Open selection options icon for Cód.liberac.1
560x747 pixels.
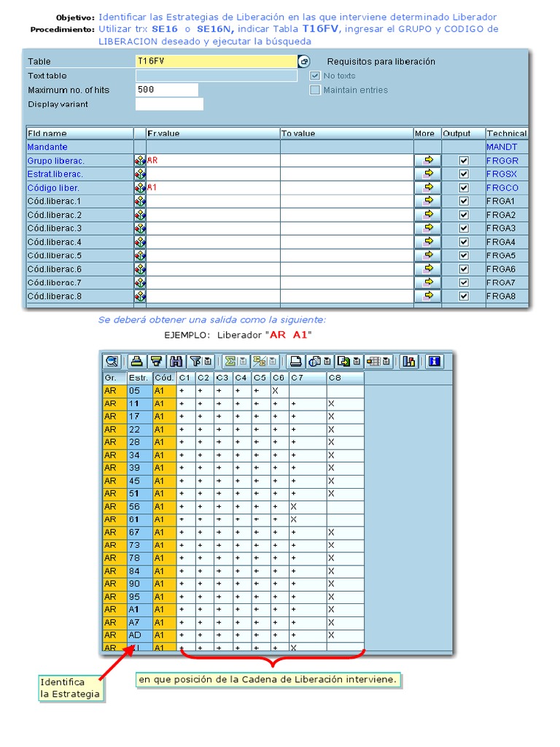tap(140, 201)
